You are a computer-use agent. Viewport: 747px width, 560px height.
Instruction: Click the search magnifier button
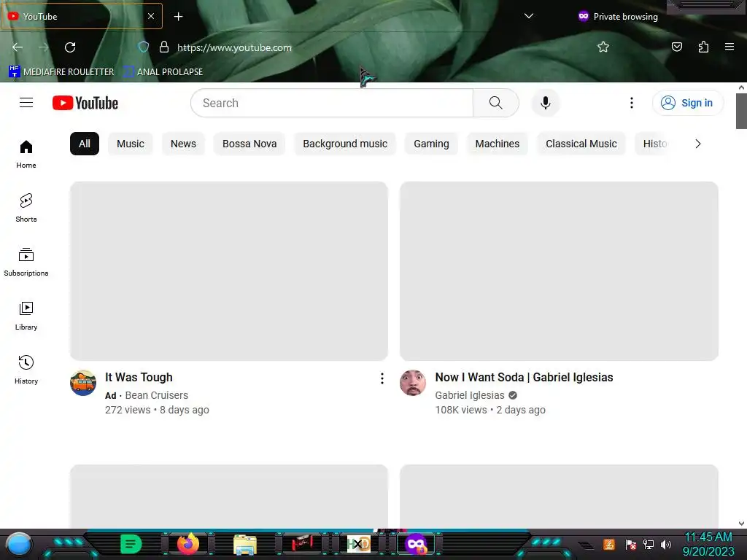pos(495,103)
